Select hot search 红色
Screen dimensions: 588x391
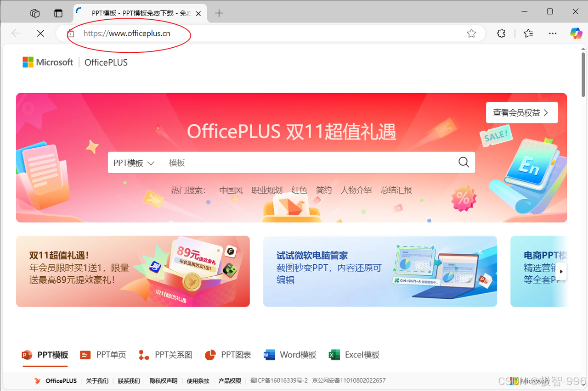pos(299,190)
